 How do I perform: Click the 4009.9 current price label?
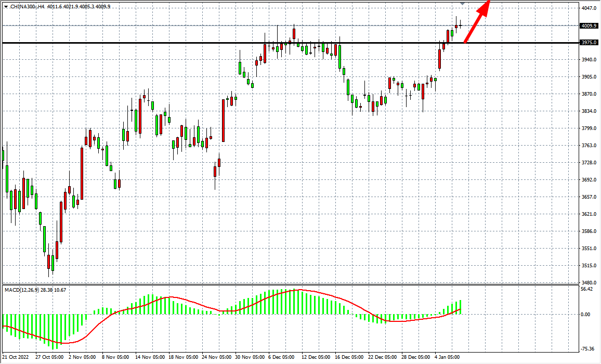click(x=589, y=25)
